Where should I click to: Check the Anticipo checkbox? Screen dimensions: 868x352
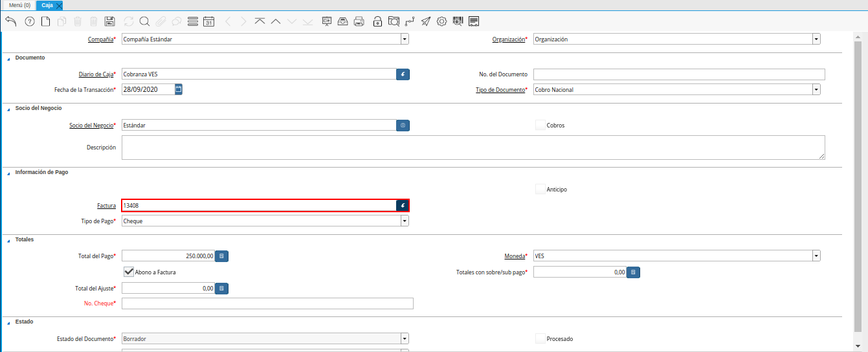pyautogui.click(x=540, y=189)
